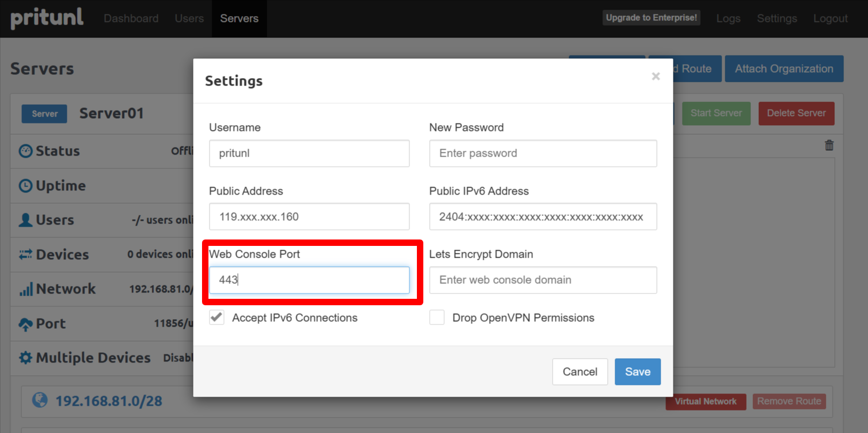868x433 pixels.
Task: Open Settings in the top navigation
Action: (777, 18)
